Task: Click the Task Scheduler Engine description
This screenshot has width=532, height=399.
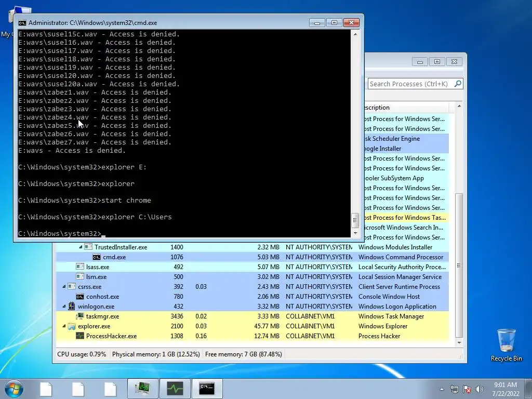Action: 392,139
